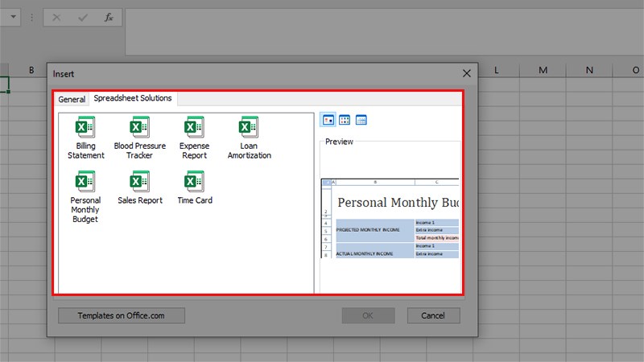Select the Blood Pressure Tracker template
Viewport: 644px width, 362px height.
click(x=139, y=138)
